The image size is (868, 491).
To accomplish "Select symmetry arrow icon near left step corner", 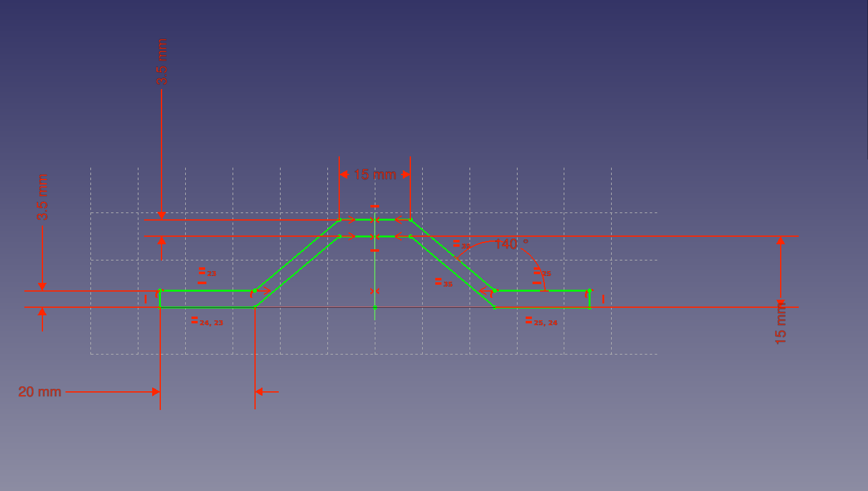I will [264, 290].
